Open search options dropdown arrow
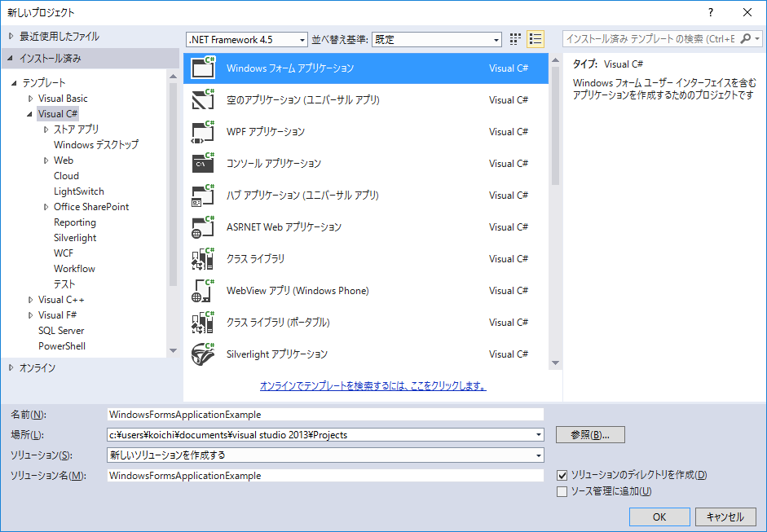The image size is (767, 532). tap(756, 38)
